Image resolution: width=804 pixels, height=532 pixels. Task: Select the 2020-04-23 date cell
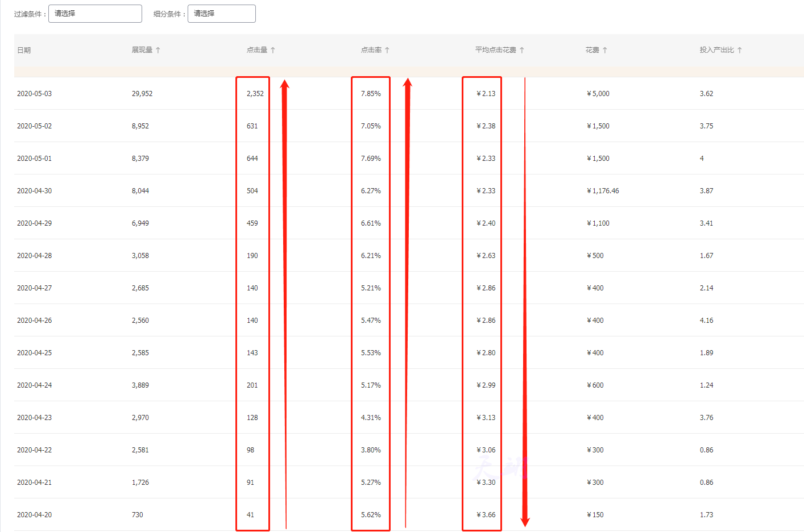coord(34,418)
